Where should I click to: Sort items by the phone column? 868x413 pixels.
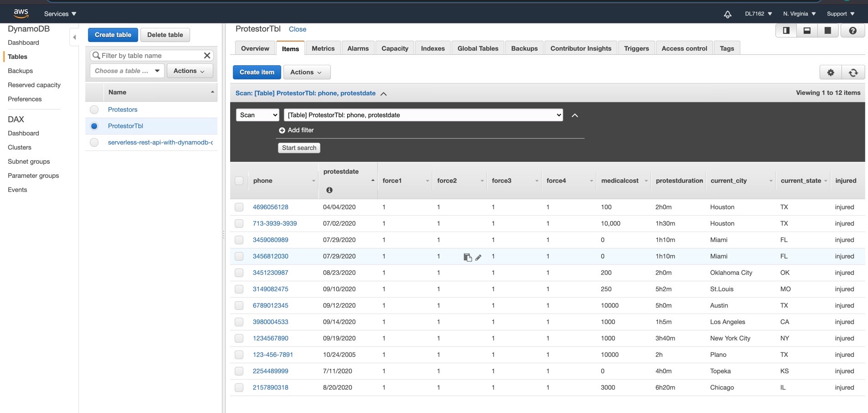[283, 181]
